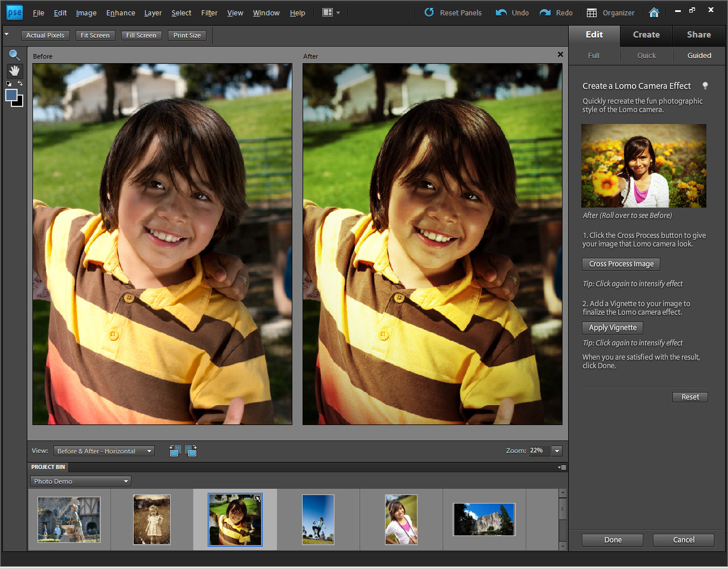Open the Before & After view dropdown
Viewport: 728px width, 569px height.
coord(104,451)
